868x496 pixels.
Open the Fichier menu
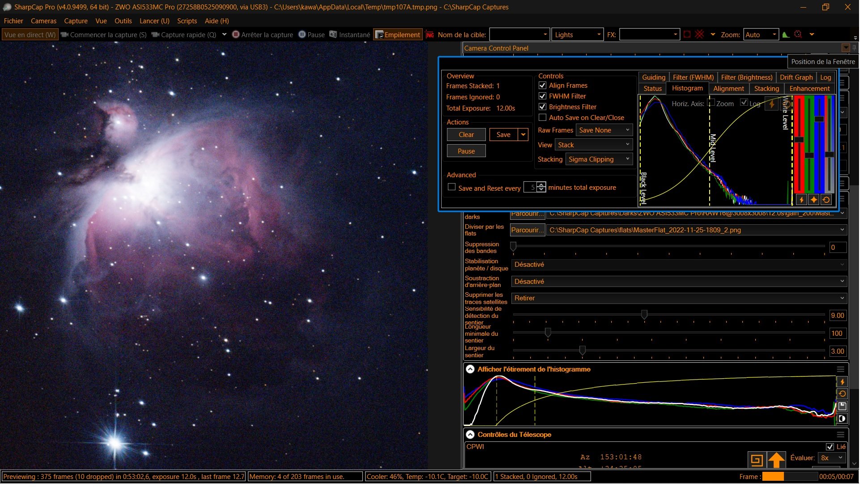click(13, 21)
